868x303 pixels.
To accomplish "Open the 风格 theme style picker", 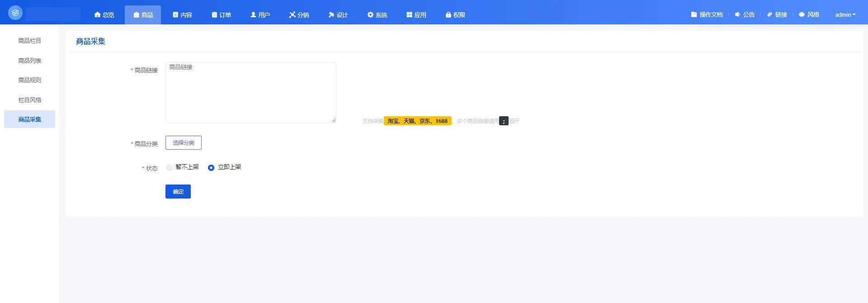I will pos(809,15).
